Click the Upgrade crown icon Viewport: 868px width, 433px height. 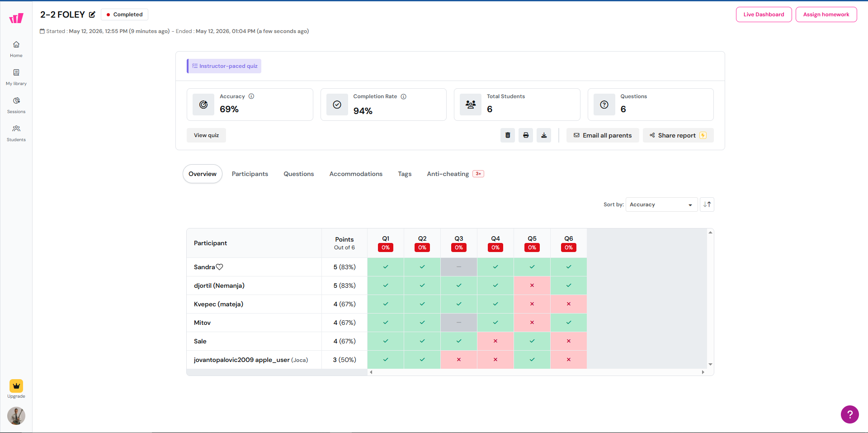point(16,386)
